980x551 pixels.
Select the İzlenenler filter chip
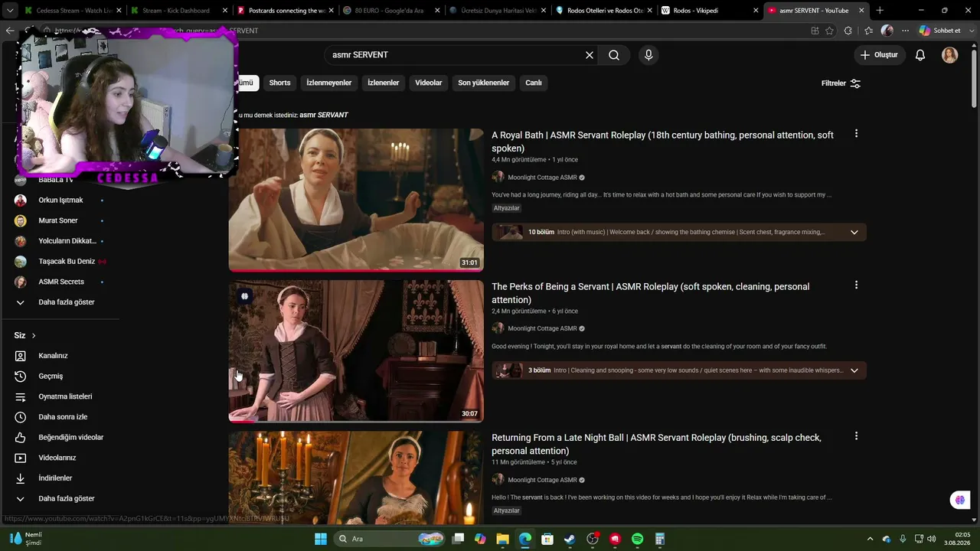point(384,83)
